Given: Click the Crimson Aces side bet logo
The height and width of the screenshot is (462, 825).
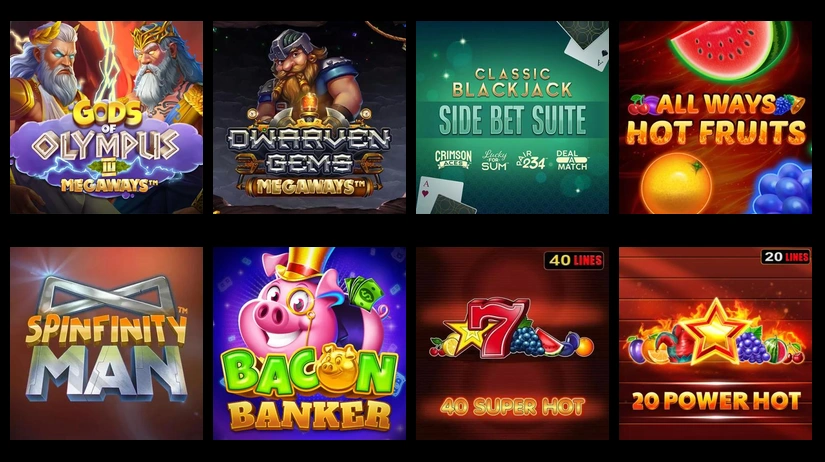Looking at the screenshot, I should pos(453,159).
